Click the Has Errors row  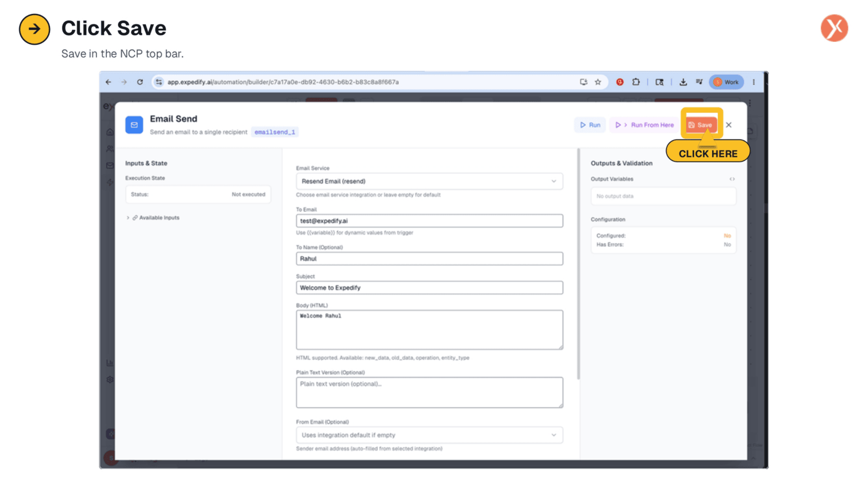[x=663, y=245]
